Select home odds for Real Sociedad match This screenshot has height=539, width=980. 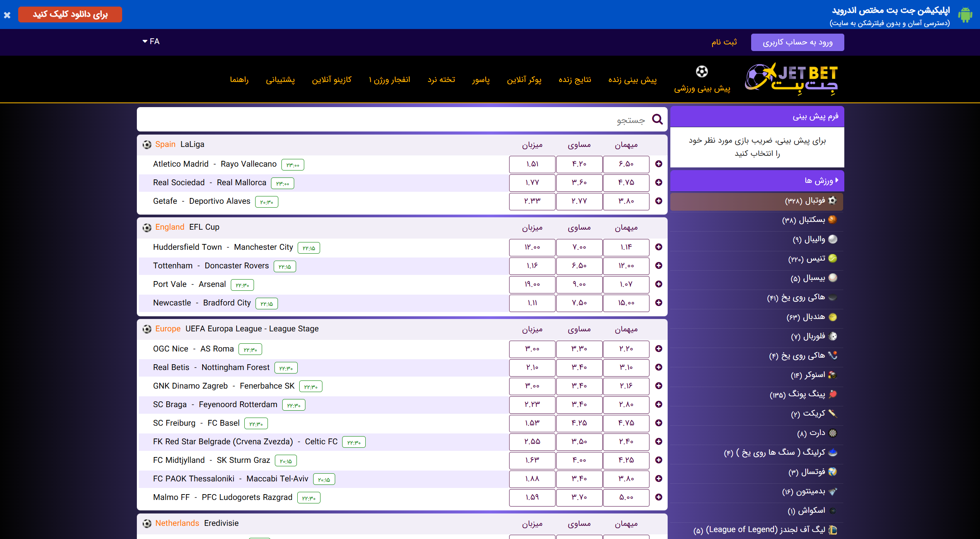click(532, 183)
